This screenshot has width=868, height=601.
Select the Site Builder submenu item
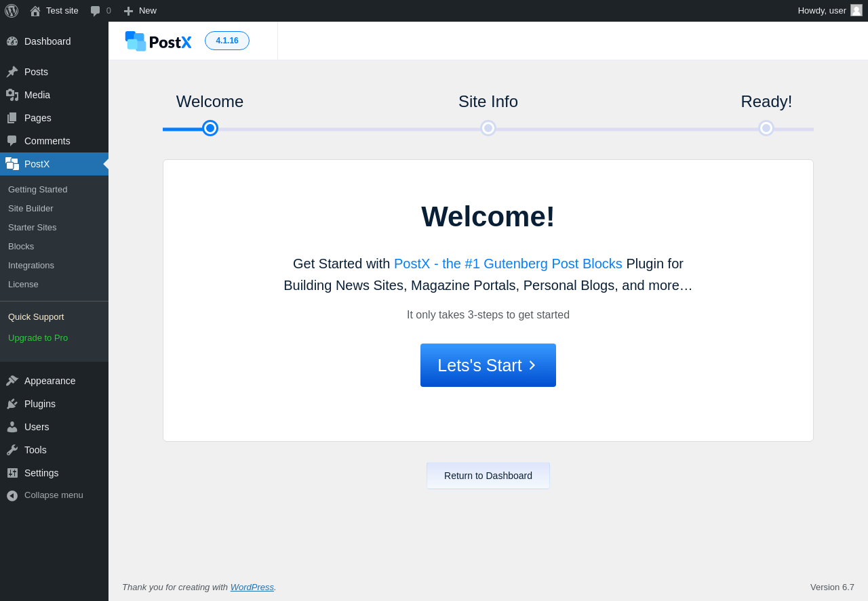coord(31,208)
